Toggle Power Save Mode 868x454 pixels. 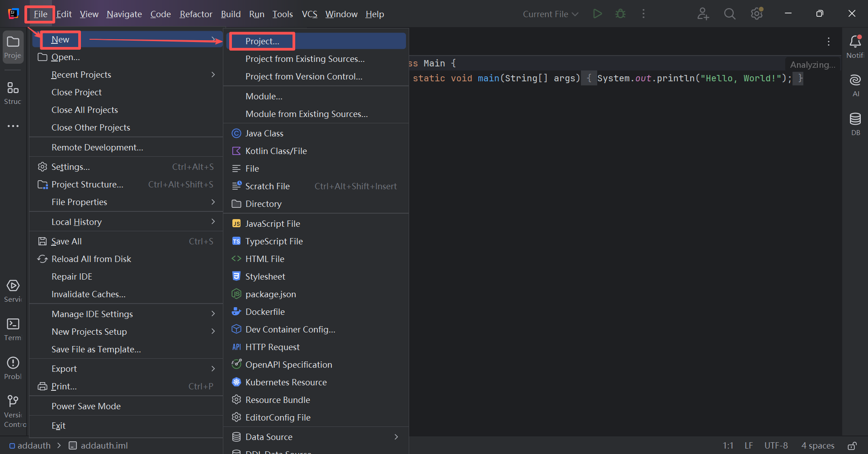tap(86, 406)
